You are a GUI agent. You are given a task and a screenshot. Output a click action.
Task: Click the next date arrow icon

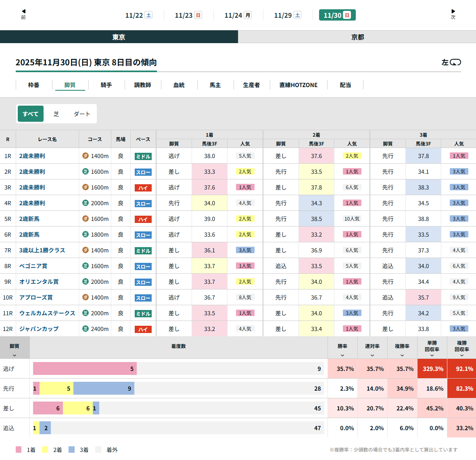[x=453, y=12]
